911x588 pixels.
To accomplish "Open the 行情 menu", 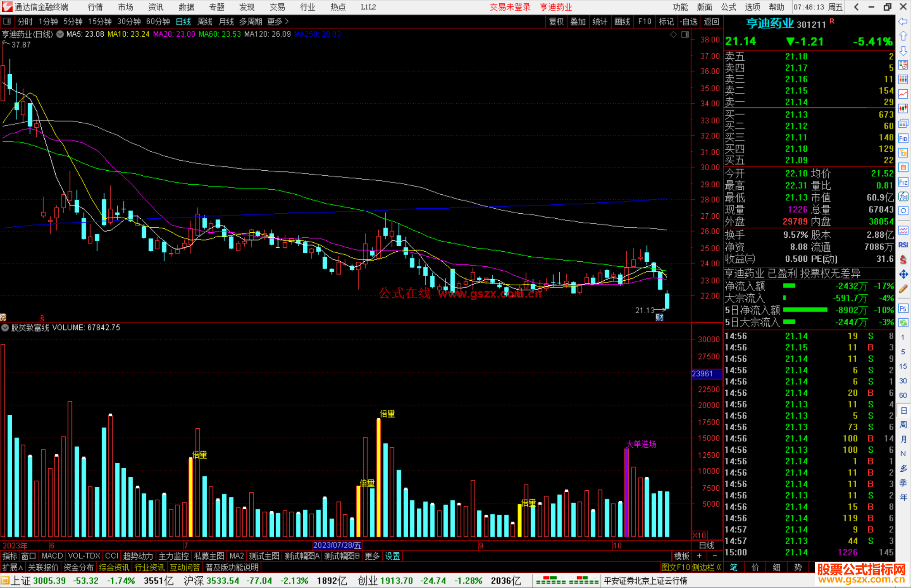I will [x=95, y=7].
